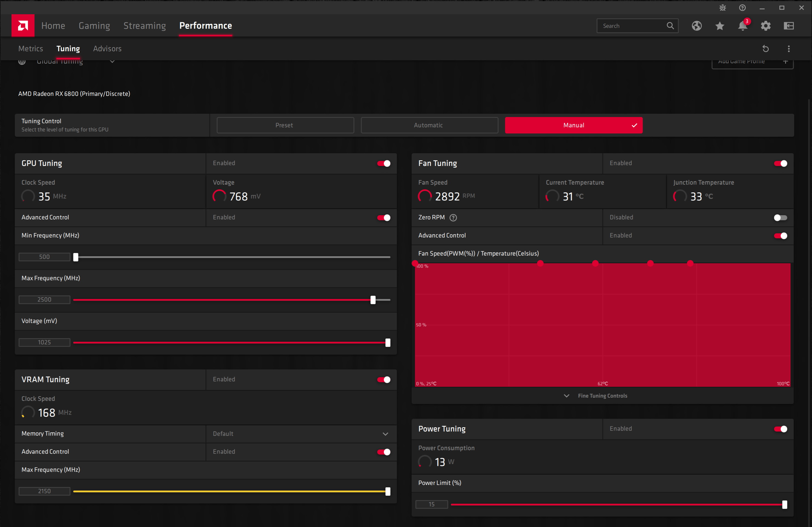
Task: Click the reset tuning arrow icon
Action: [x=766, y=49]
